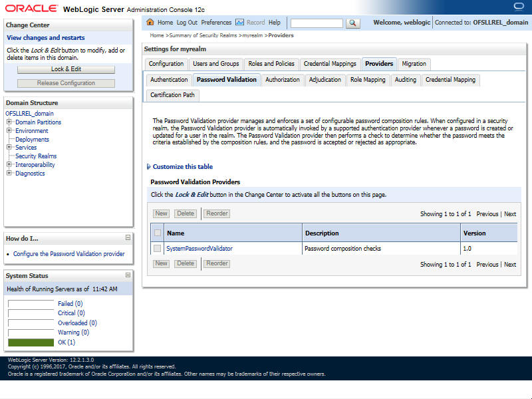Switch to Authorization subtab

click(x=282, y=80)
